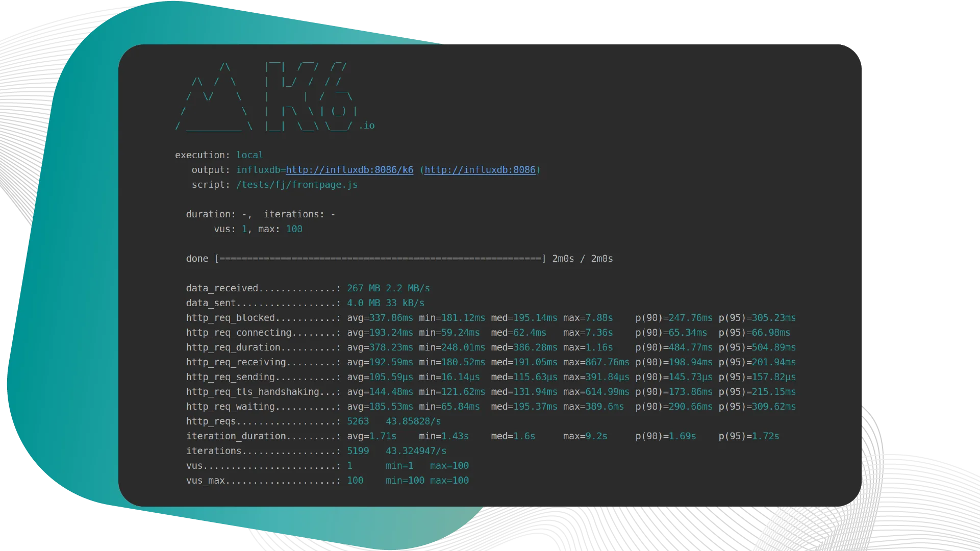Click the 'vus: 1, max: 100' line

pyautogui.click(x=258, y=229)
